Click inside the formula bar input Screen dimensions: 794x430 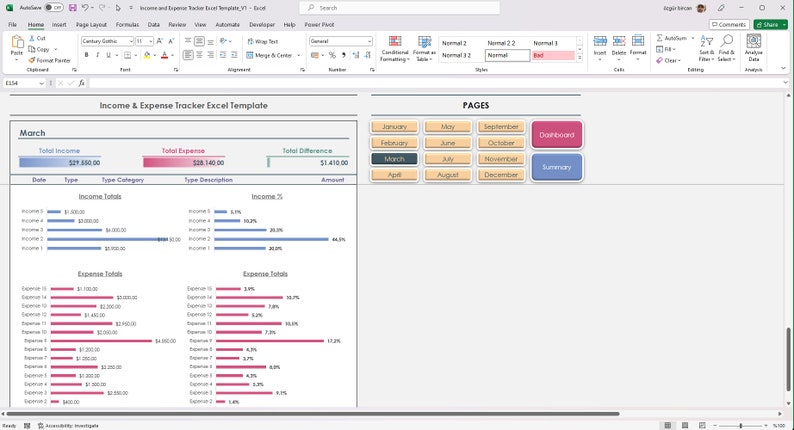[435, 83]
